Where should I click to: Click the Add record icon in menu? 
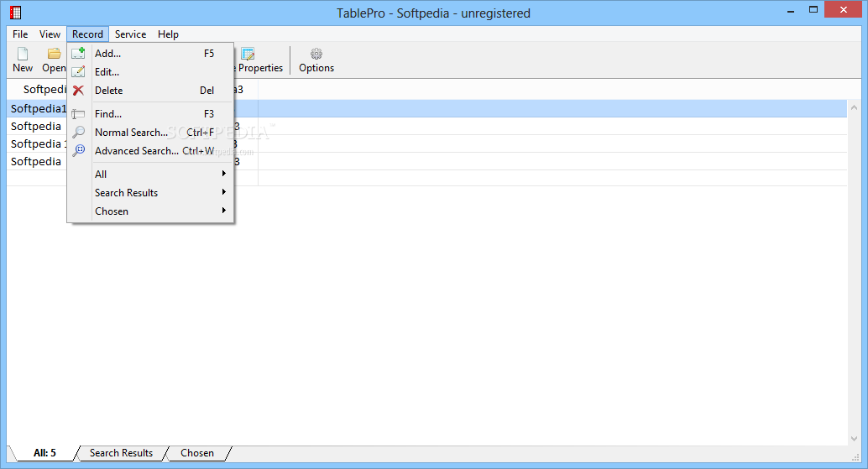click(x=79, y=53)
